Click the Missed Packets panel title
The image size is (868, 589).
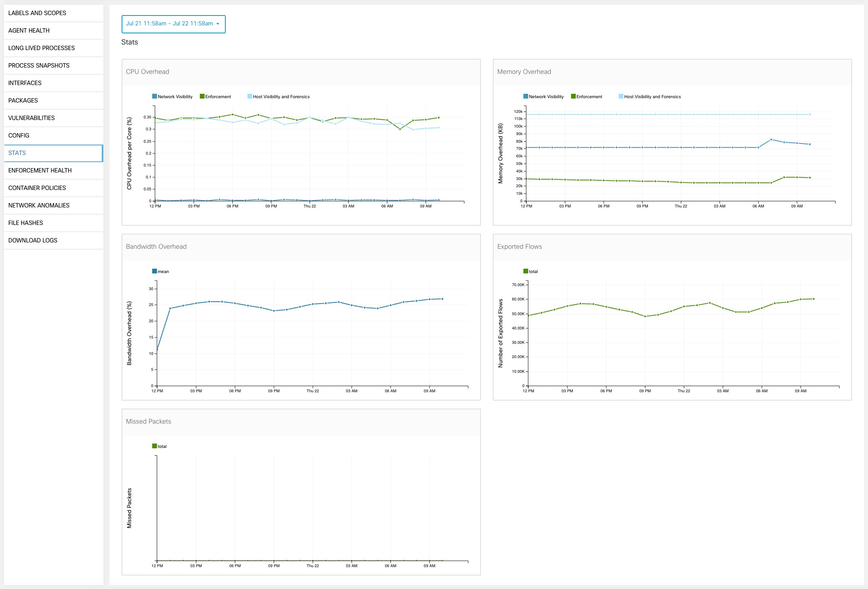click(148, 422)
